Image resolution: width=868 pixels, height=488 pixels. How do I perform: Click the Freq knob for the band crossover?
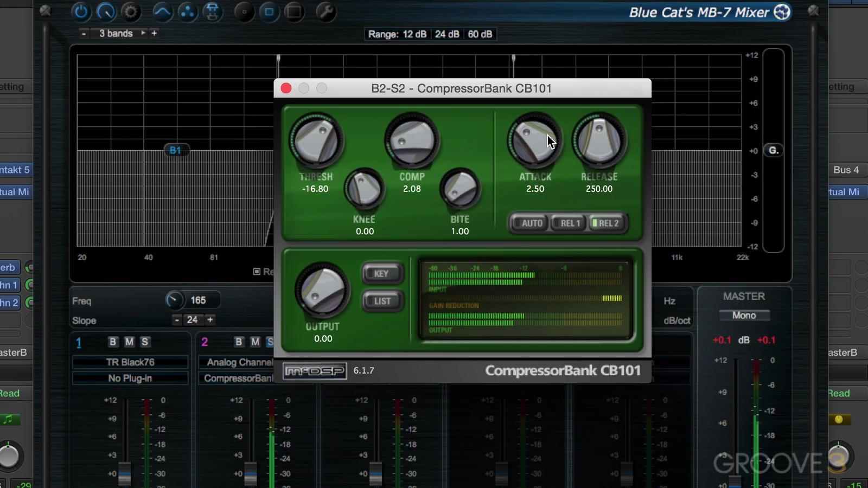point(174,300)
